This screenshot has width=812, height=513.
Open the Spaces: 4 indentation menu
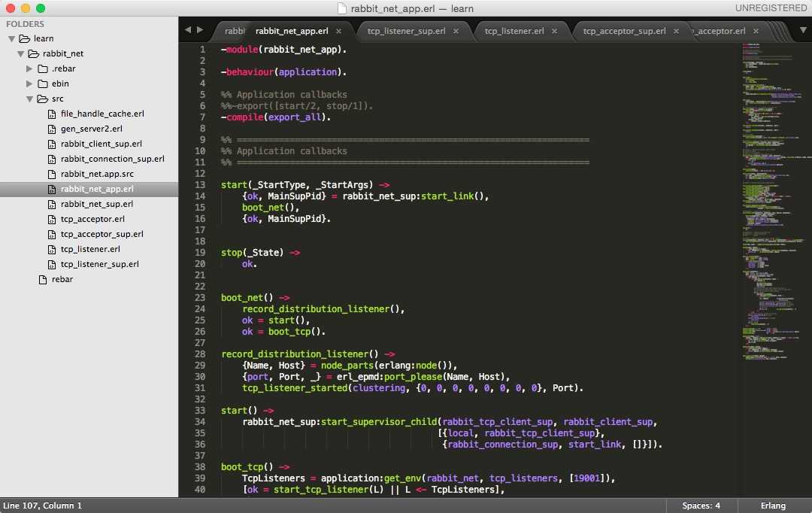click(x=701, y=505)
